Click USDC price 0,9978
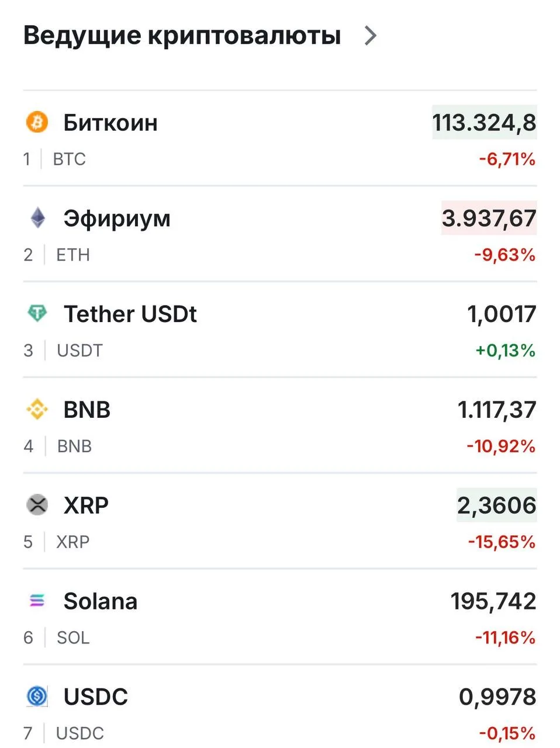The height and width of the screenshot is (748, 560). pyautogui.click(x=497, y=697)
